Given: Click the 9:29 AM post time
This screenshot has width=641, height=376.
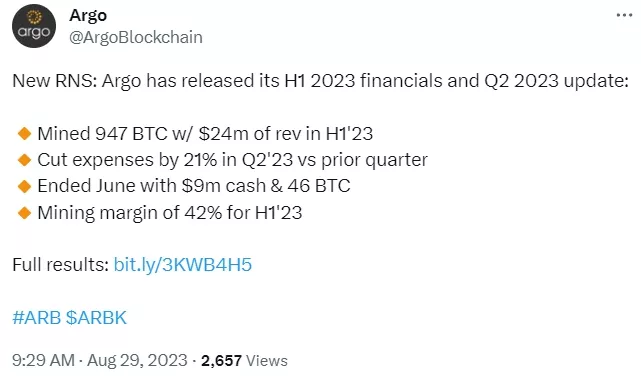Looking at the screenshot, I should [43, 360].
